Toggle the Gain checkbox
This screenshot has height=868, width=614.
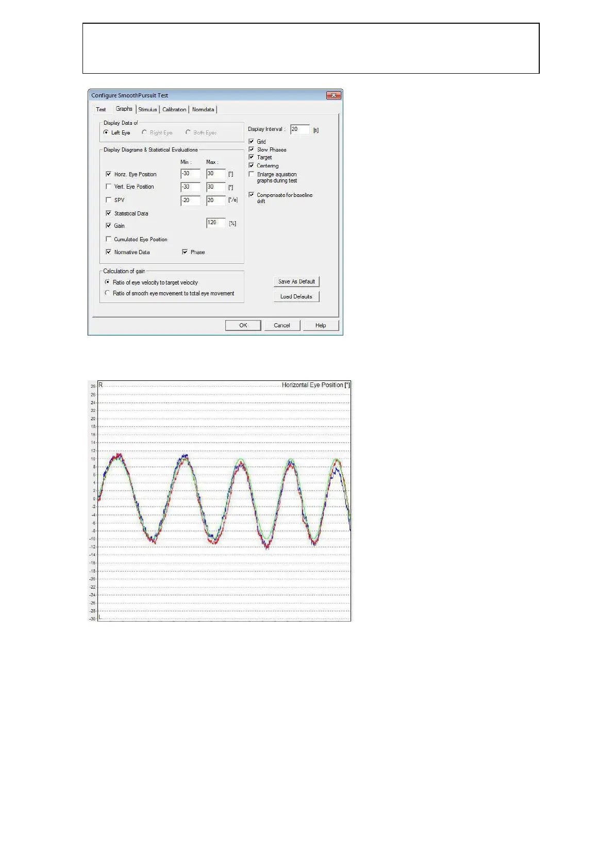coord(108,225)
